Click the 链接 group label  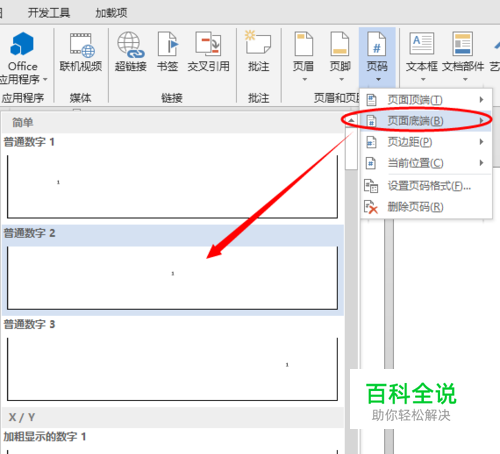(172, 98)
